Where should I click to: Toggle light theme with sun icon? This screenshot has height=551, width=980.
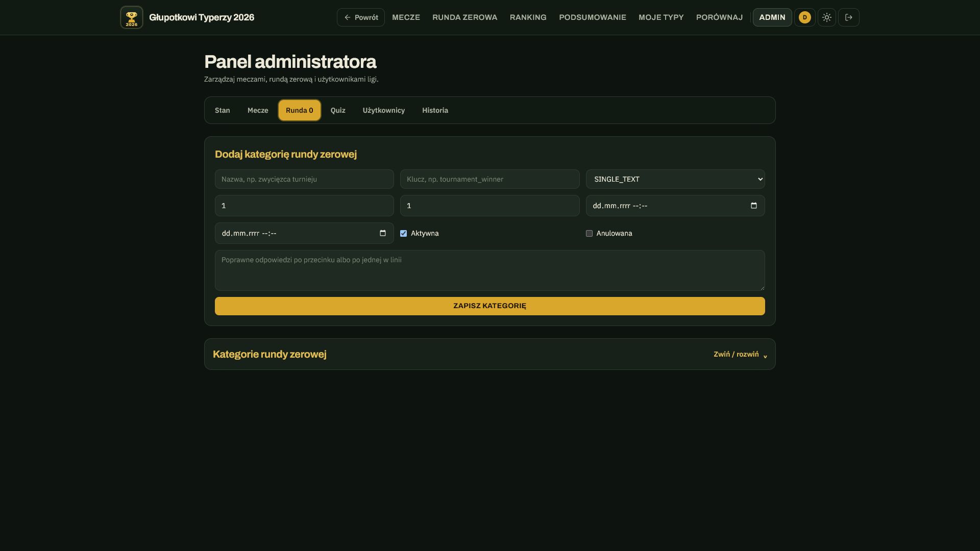pyautogui.click(x=827, y=17)
